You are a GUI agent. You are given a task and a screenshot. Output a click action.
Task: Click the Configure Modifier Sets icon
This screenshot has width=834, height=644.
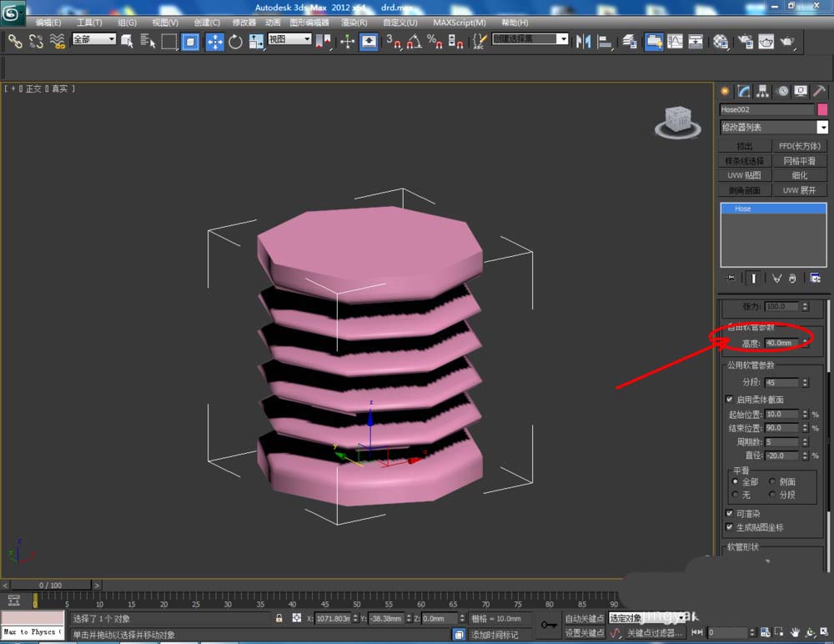815,278
